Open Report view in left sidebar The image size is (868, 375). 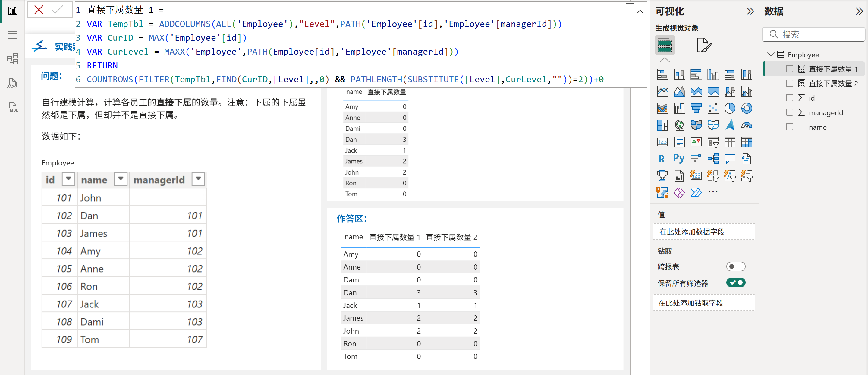[12, 11]
